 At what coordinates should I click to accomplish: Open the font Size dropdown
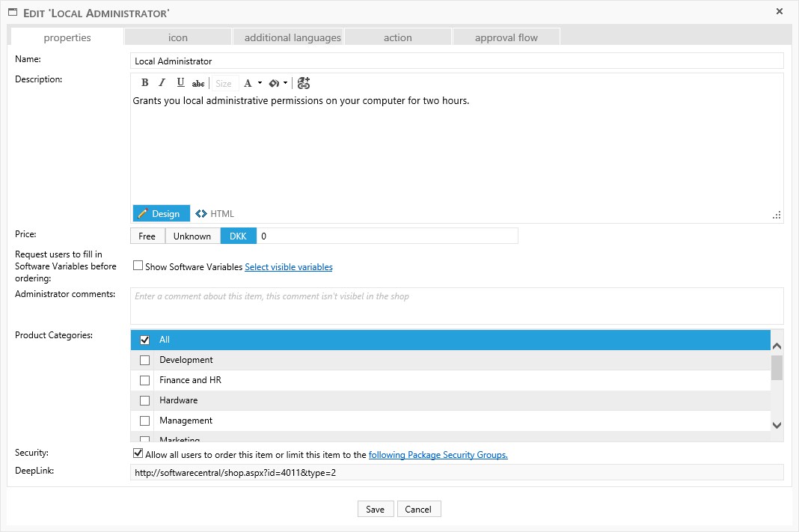pos(224,84)
